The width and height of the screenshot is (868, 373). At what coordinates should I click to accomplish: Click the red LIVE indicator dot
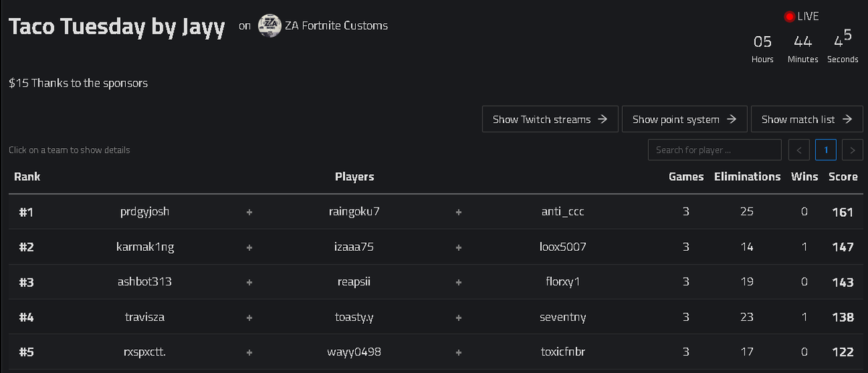789,17
